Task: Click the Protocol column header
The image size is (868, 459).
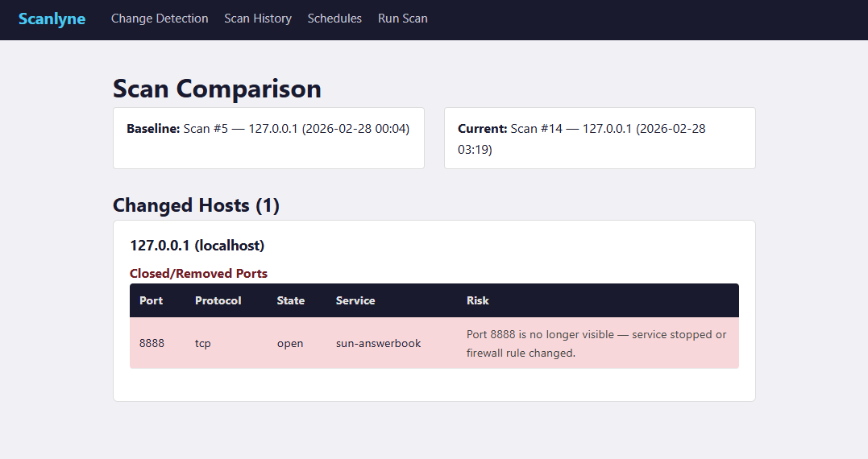Action: 218,300
